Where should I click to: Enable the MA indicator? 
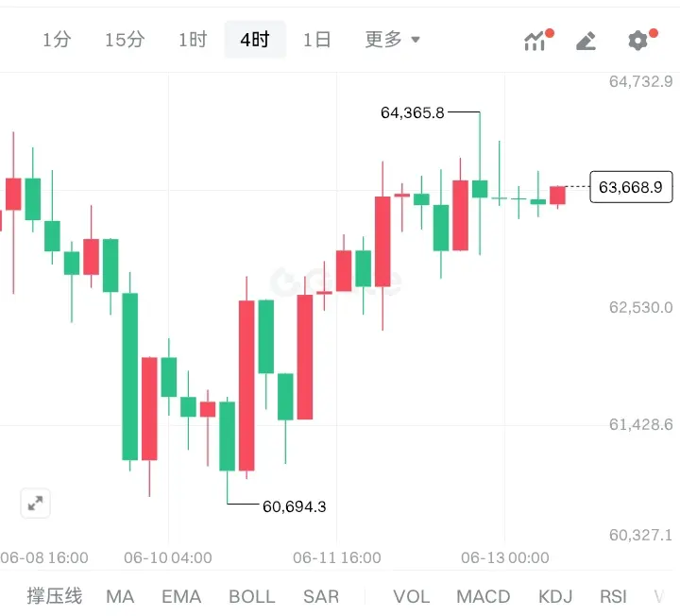coord(120,596)
